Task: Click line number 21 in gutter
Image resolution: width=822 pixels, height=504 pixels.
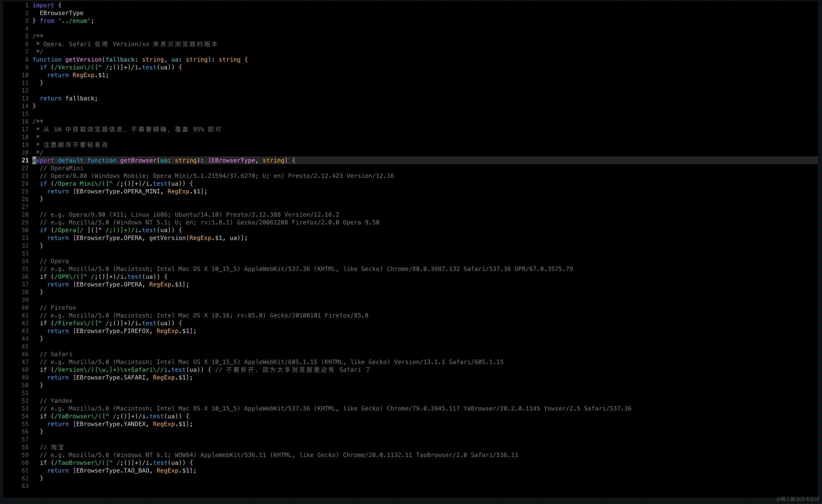Action: [25, 160]
